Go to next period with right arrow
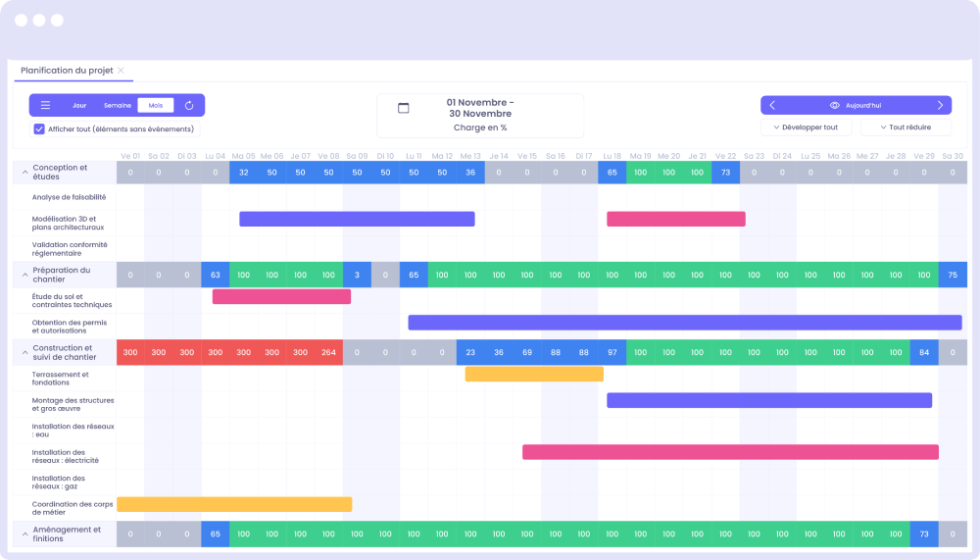Image resolution: width=980 pixels, height=560 pixels. click(x=940, y=105)
